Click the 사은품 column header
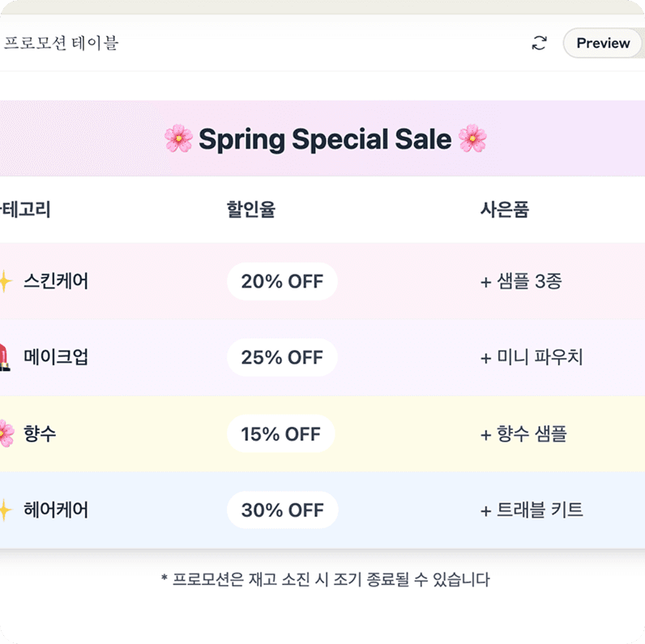 504,210
